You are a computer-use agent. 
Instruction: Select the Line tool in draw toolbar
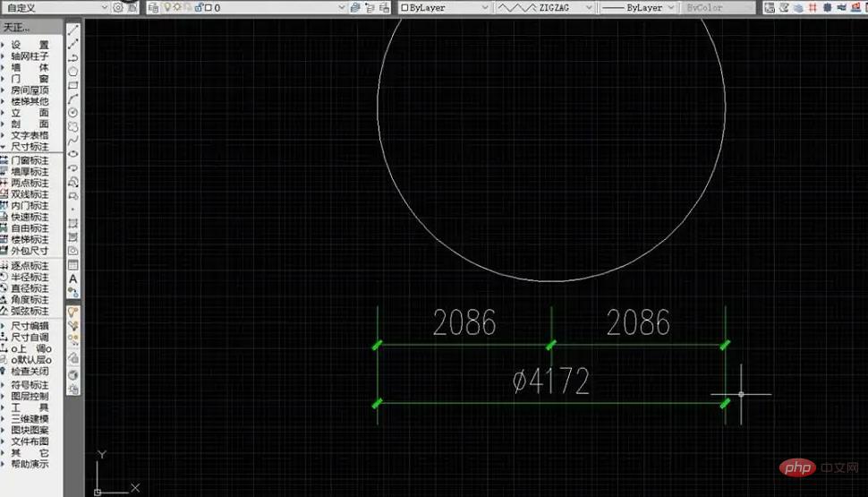tap(72, 30)
